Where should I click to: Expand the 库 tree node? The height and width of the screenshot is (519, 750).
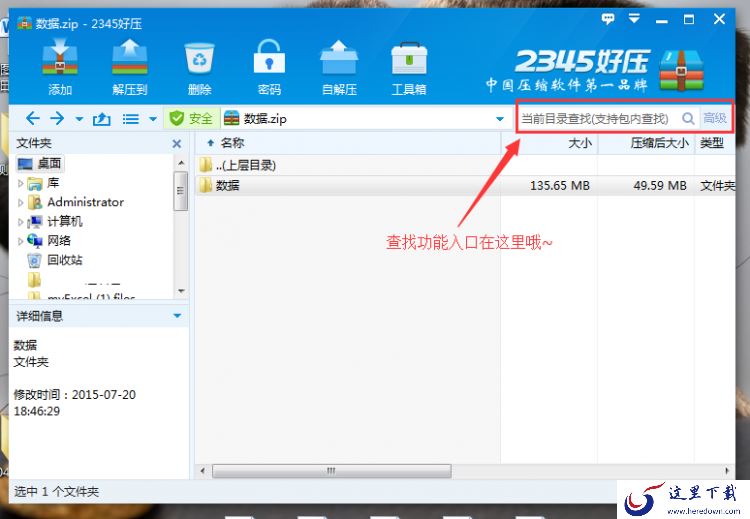tap(21, 183)
